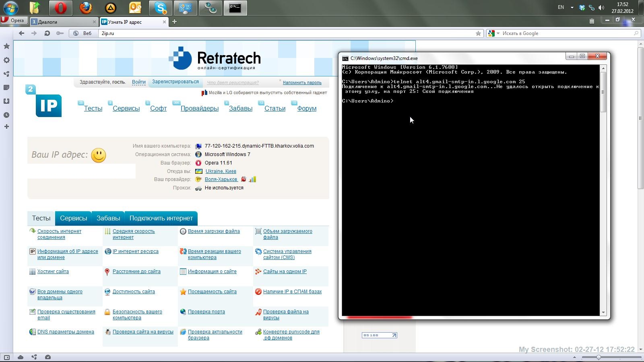Open Софт in site top menu
Viewport: 644px width, 362px height.
pyautogui.click(x=158, y=108)
